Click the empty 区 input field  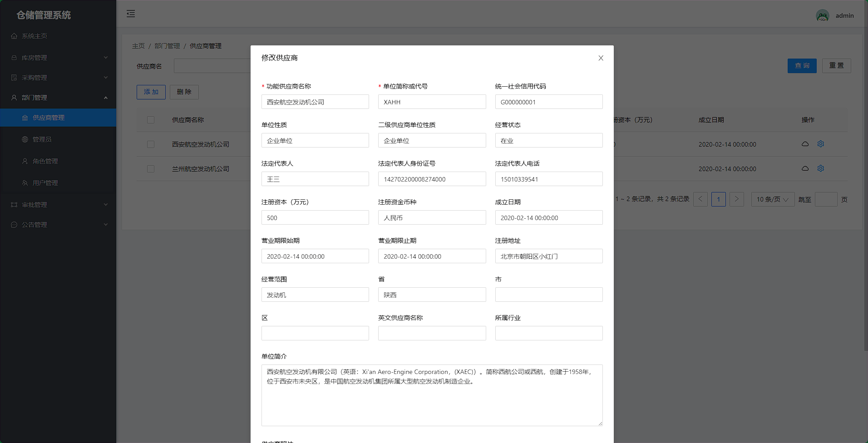[315, 333]
